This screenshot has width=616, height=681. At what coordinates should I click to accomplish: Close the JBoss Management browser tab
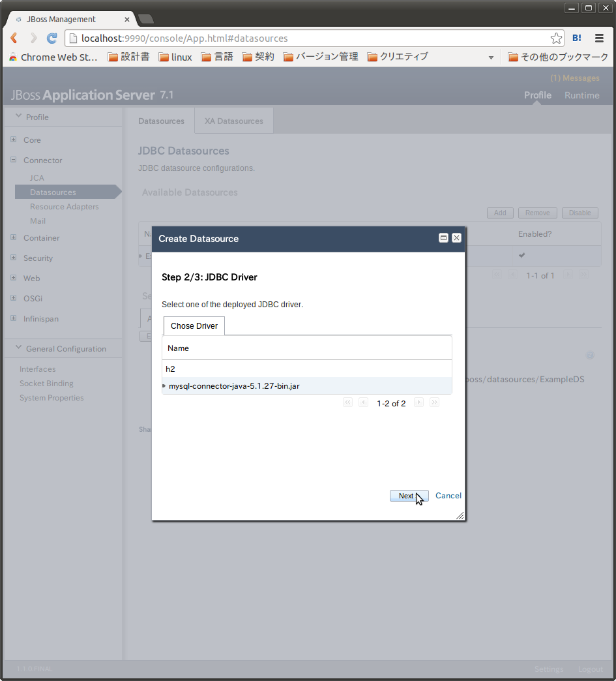[126, 20]
